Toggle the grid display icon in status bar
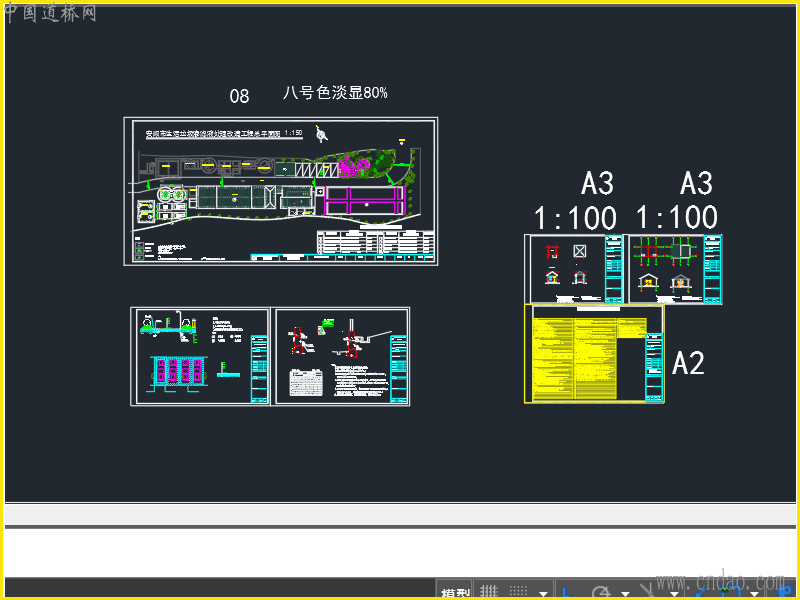The image size is (800, 600). pyautogui.click(x=489, y=591)
